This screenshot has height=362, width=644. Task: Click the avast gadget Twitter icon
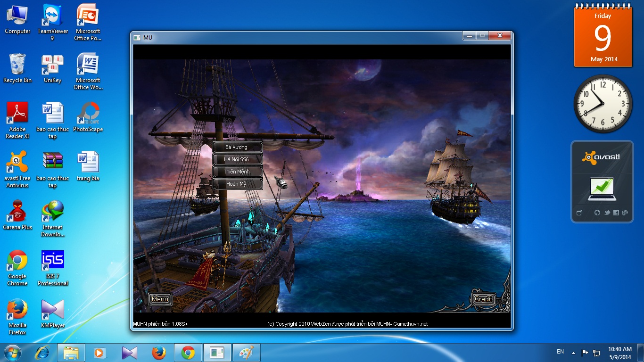(x=607, y=213)
